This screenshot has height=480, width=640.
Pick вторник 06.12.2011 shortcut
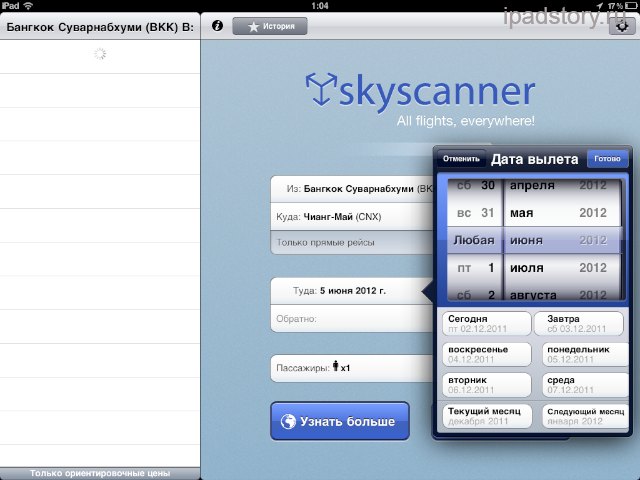[487, 385]
